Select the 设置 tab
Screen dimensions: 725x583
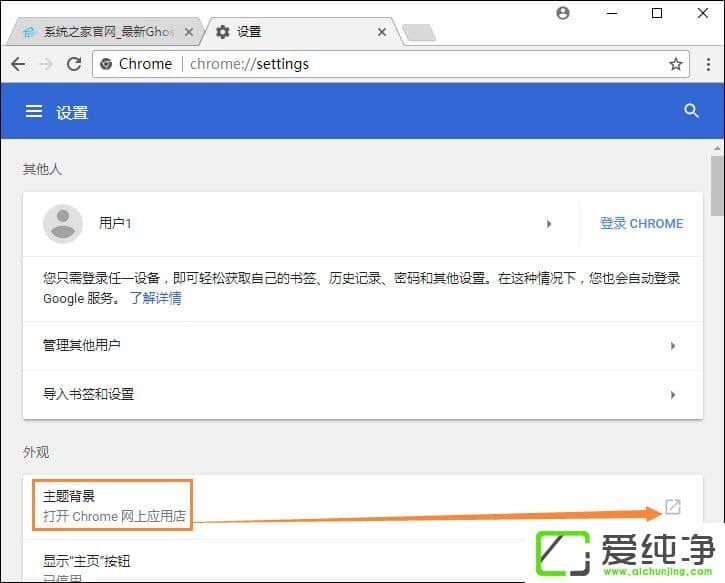[x=290, y=32]
